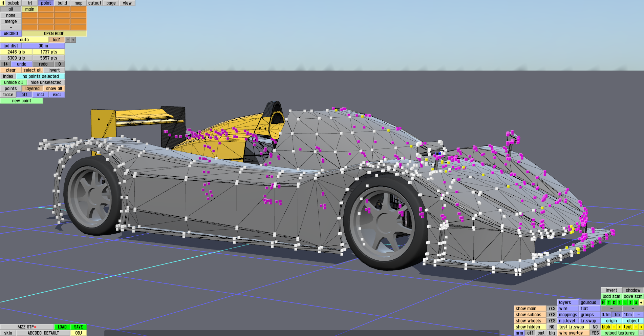Open the tri mode tab

click(30, 3)
